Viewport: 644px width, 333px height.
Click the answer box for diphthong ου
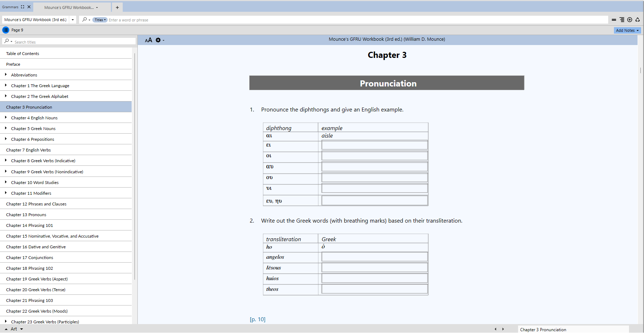coord(375,178)
